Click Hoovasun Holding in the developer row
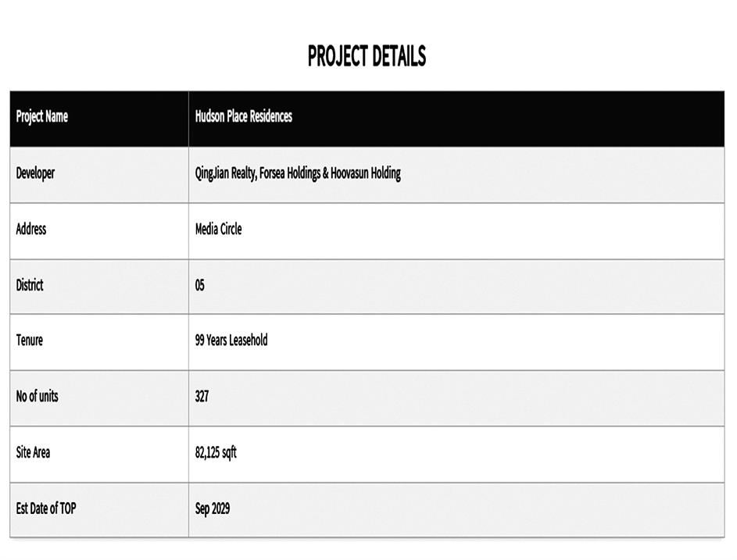The height and width of the screenshot is (560, 737). tap(366, 173)
